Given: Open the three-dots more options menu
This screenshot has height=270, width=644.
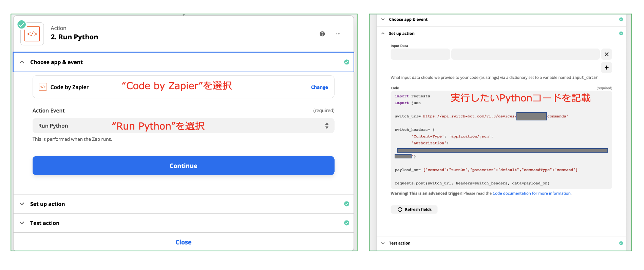Looking at the screenshot, I should tap(338, 34).
